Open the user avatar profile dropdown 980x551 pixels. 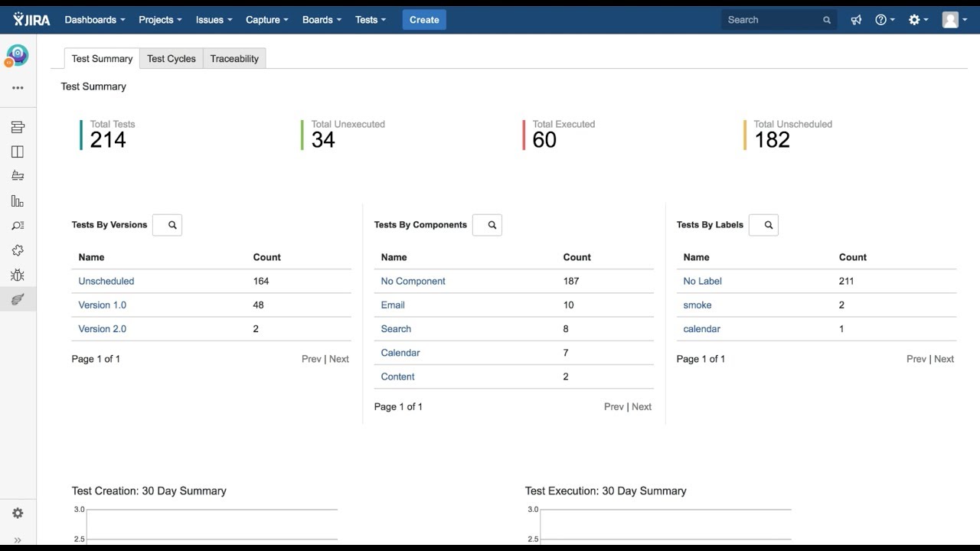click(955, 20)
